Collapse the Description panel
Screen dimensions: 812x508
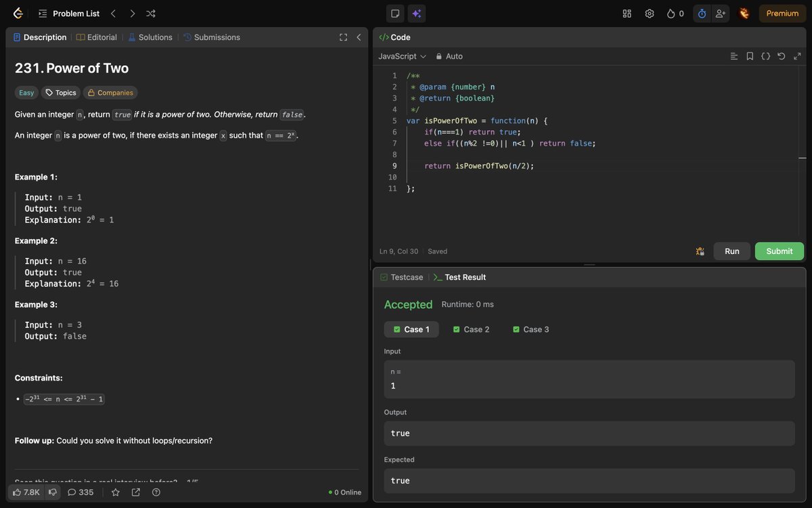click(359, 37)
